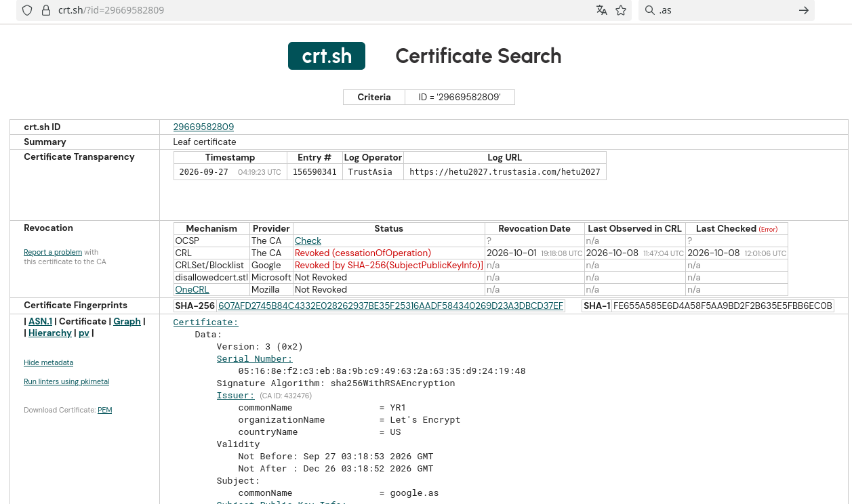Screen dimensions: 852x504
Task: Bookmark this page with star icon
Action: pyautogui.click(x=621, y=10)
